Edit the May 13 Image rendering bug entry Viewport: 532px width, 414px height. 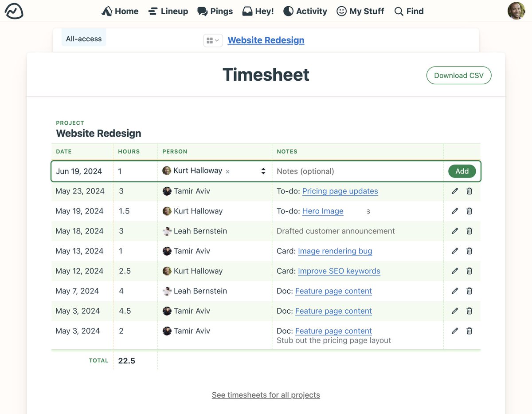click(x=455, y=251)
